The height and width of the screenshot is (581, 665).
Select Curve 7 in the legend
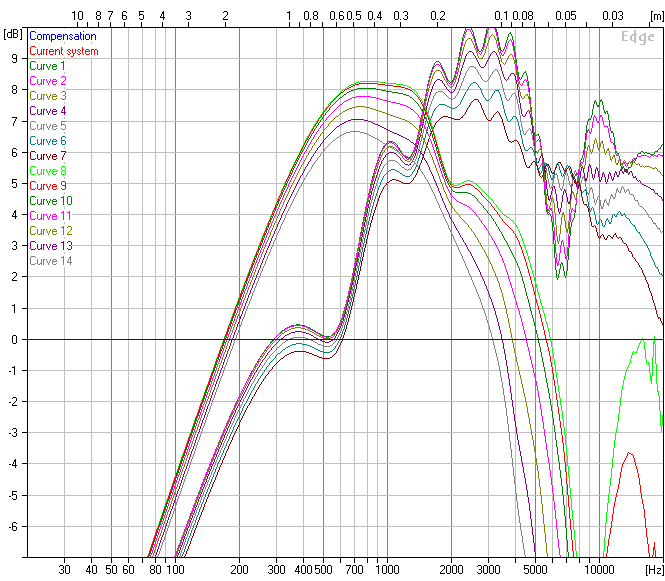(x=48, y=156)
